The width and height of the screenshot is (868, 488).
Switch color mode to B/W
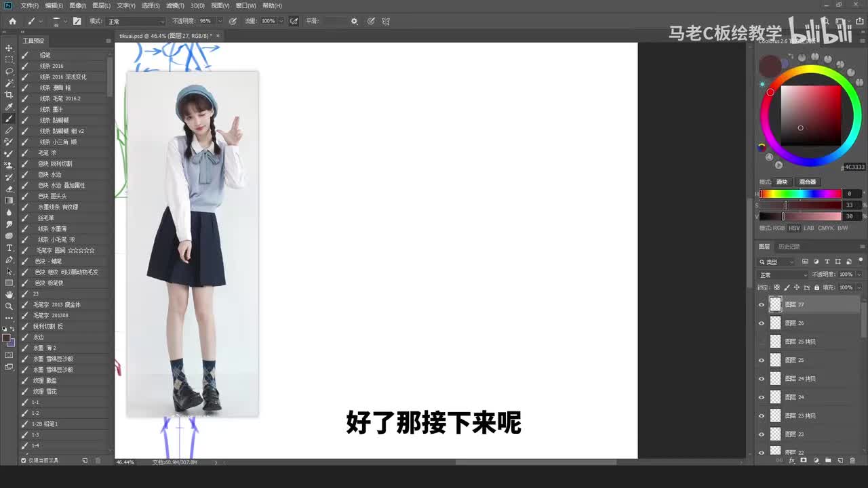[x=843, y=228]
